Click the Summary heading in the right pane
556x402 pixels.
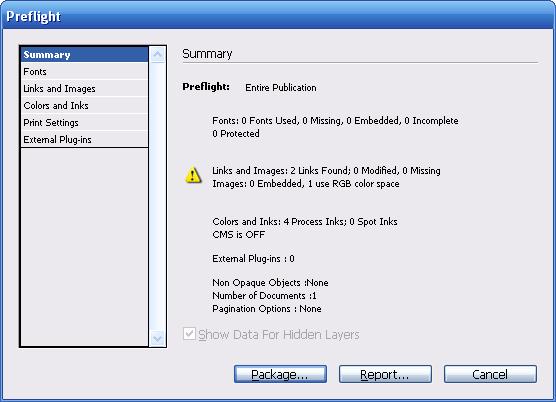[x=207, y=54]
